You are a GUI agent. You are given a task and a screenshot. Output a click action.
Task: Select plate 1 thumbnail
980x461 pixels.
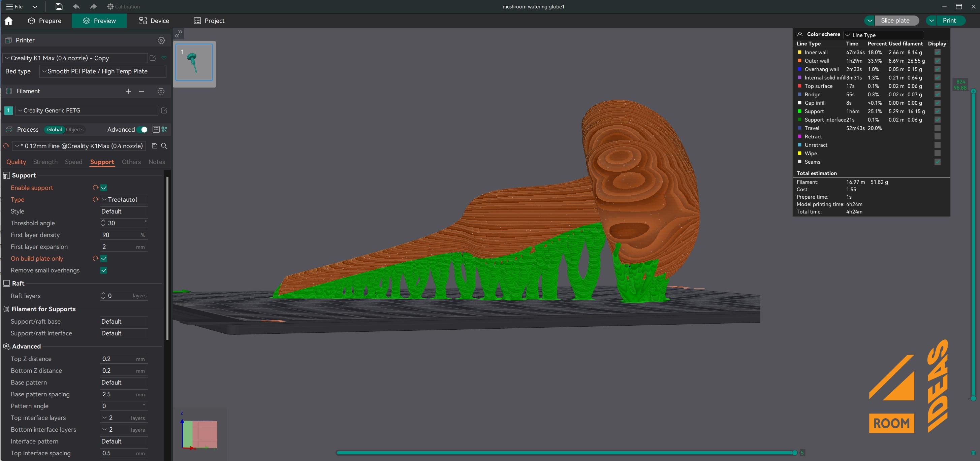(x=194, y=62)
